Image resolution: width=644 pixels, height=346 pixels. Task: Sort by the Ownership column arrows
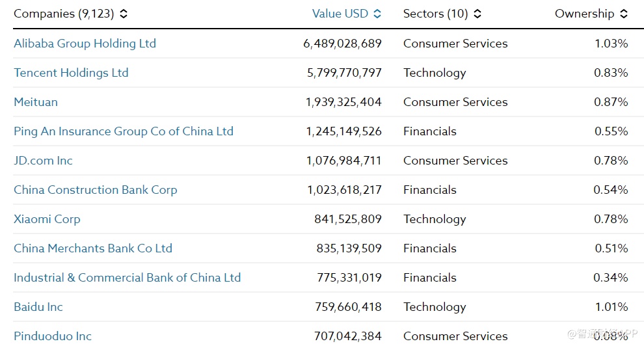click(624, 14)
